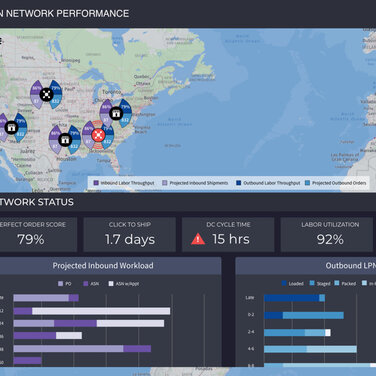Click the Boston label on the map
The width and height of the screenshot is (376, 376).
click(151, 98)
